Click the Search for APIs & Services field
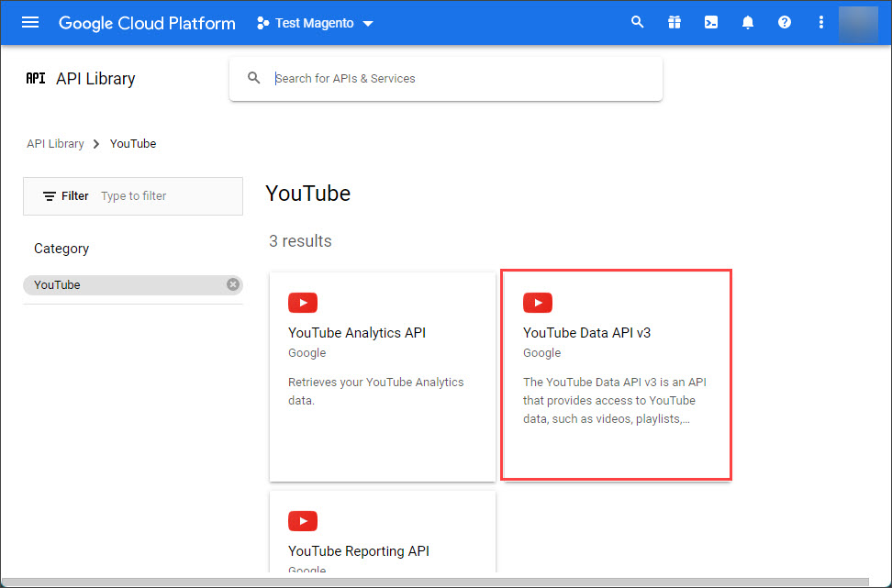 pyautogui.click(x=446, y=79)
